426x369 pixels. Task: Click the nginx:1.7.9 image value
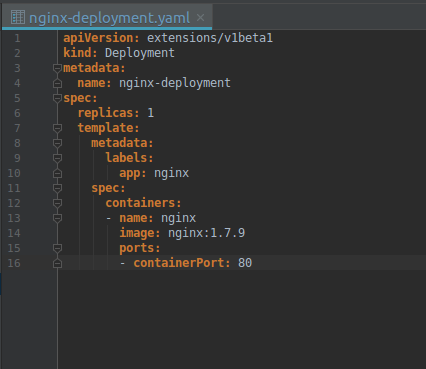(206, 233)
